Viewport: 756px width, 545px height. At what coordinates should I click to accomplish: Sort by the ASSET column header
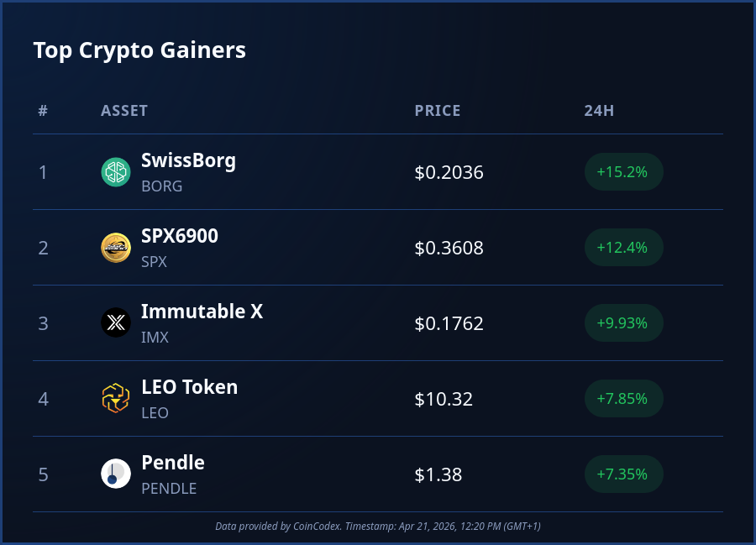(x=124, y=111)
